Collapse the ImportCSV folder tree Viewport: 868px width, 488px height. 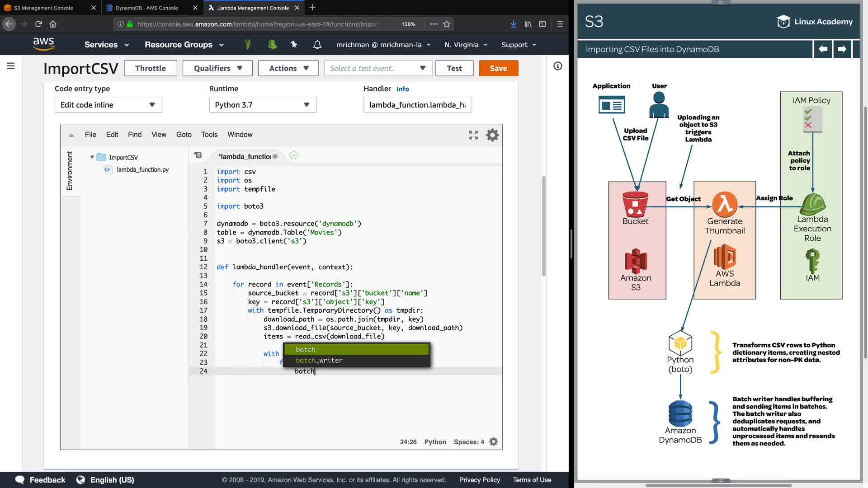[92, 157]
